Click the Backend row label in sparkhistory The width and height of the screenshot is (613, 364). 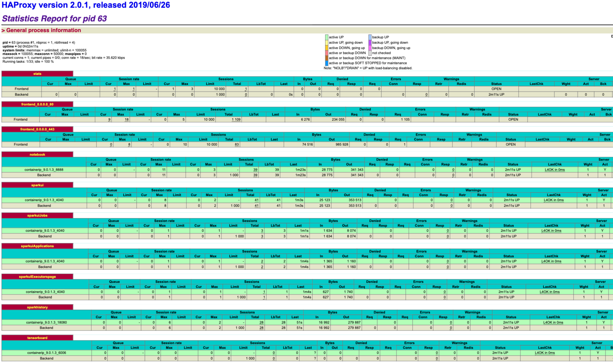point(46,328)
